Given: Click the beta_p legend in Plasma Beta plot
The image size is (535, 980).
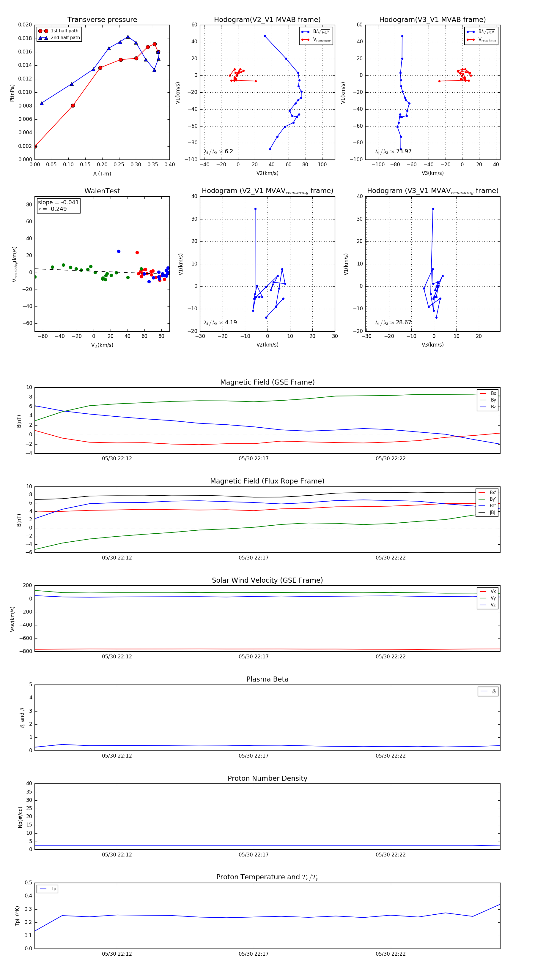Looking at the screenshot, I should (488, 691).
